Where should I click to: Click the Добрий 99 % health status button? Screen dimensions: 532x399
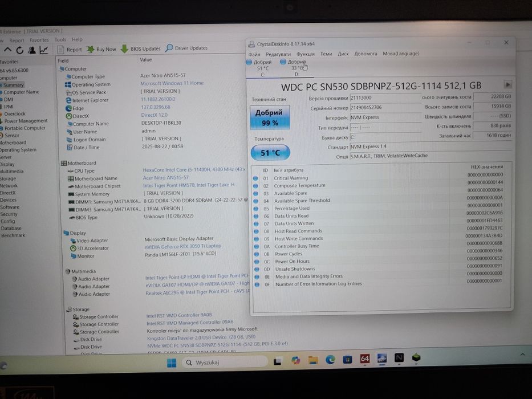(269, 117)
